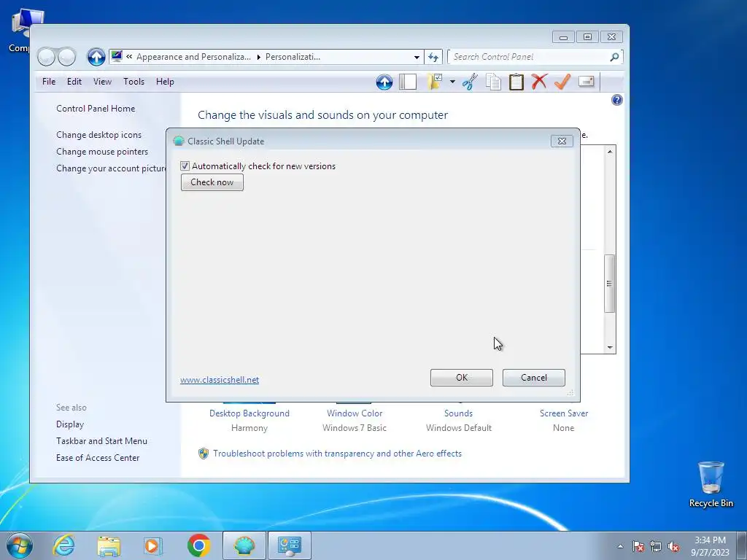Launch Google Chrome from taskbar
Viewport: 747px width, 560px height.
coord(198,545)
